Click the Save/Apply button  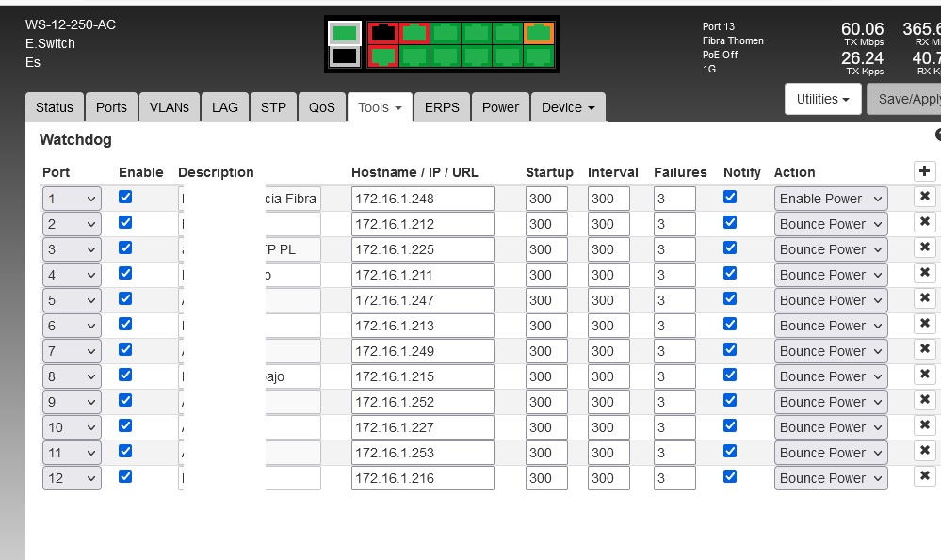(x=904, y=99)
